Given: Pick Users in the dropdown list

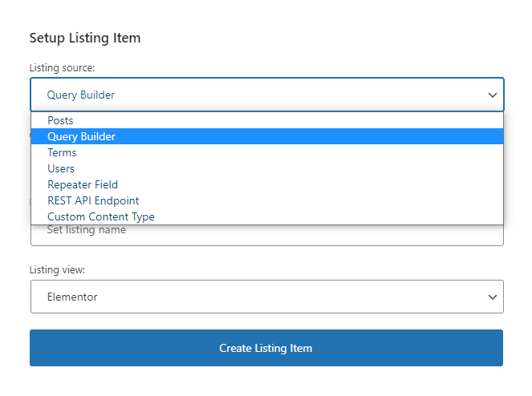Looking at the screenshot, I should click(x=61, y=168).
